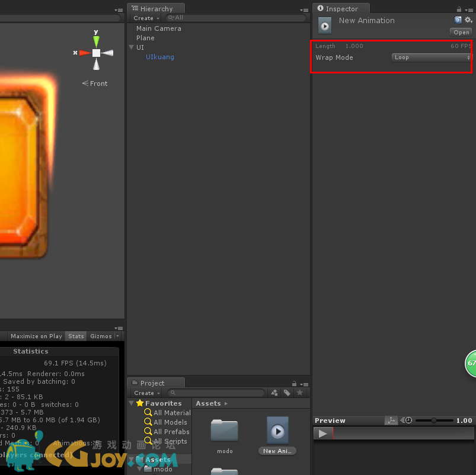Click the favorites star icon in Project toolbar
Image resolution: width=476 pixels, height=475 pixels.
[299, 393]
